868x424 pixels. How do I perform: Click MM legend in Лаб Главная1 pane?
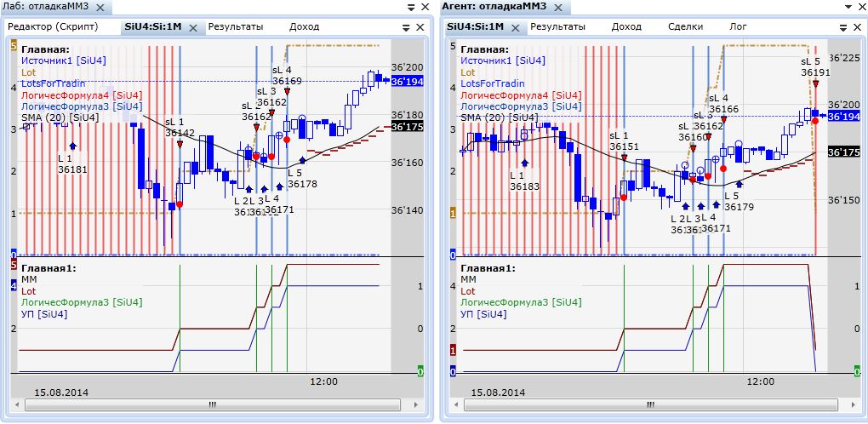click(x=28, y=279)
